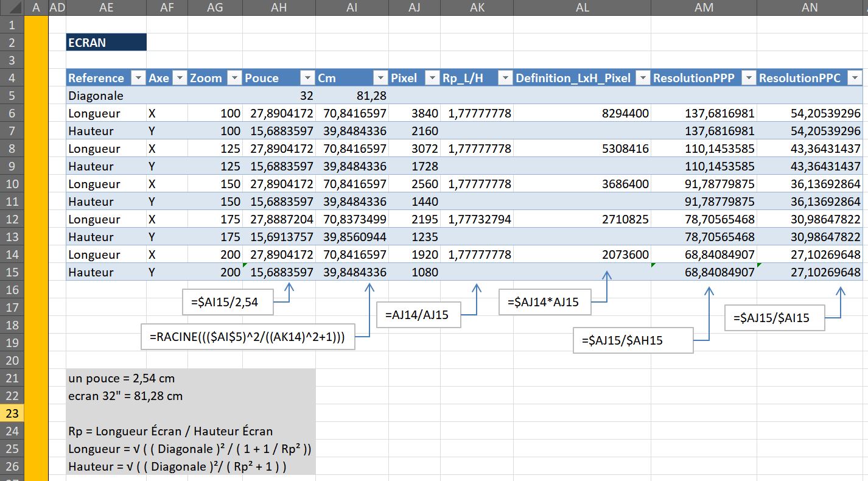The width and height of the screenshot is (868, 481).
Task: Open the ResolutionPPP filter dropdown
Action: click(748, 78)
